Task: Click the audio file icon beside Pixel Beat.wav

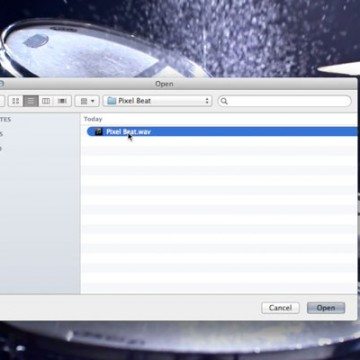Action: pos(98,132)
